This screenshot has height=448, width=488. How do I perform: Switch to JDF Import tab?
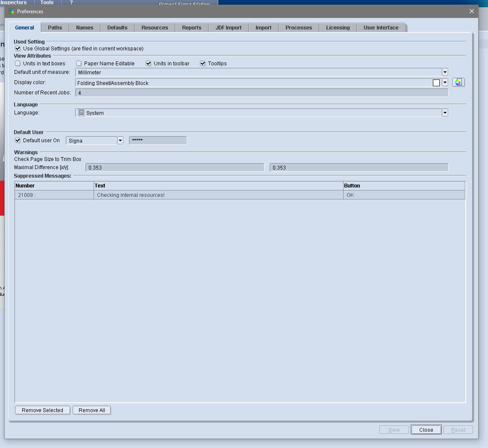tap(229, 28)
